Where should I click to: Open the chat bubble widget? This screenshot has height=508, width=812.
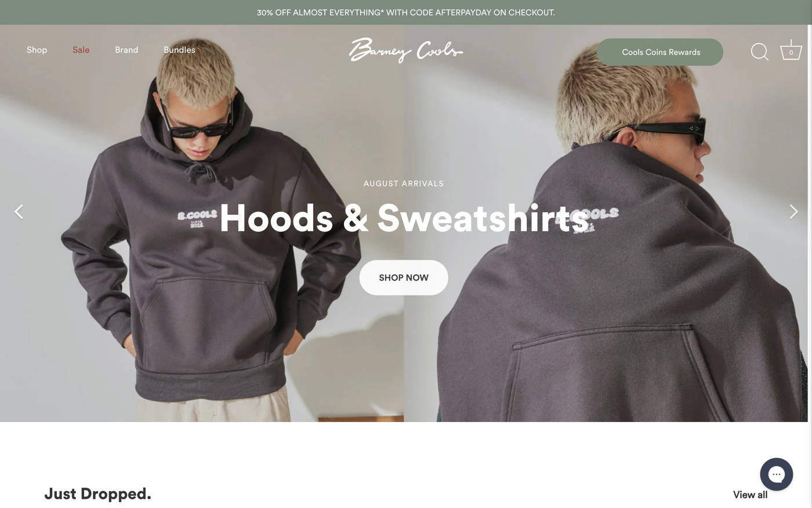[x=777, y=474]
